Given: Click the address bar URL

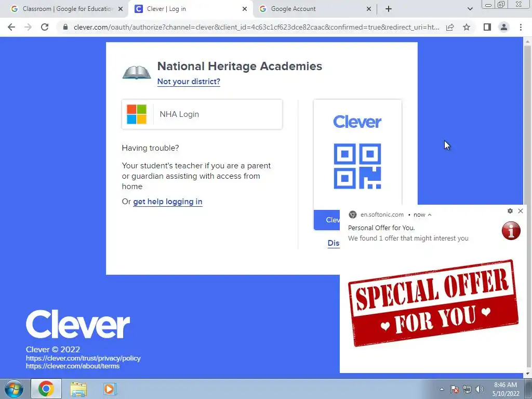Looking at the screenshot, I should tap(257, 27).
